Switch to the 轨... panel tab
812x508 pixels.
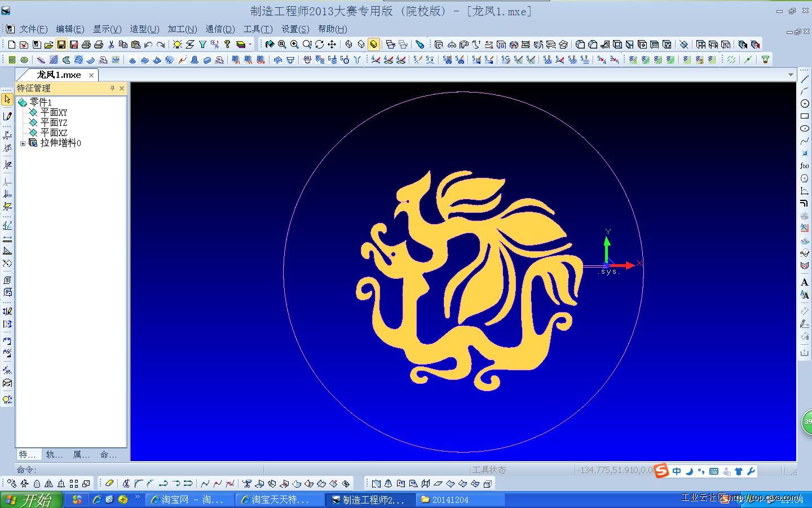(54, 454)
